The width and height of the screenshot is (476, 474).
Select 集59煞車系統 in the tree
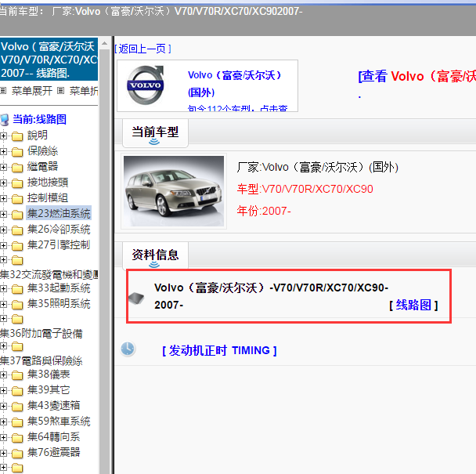(x=59, y=422)
